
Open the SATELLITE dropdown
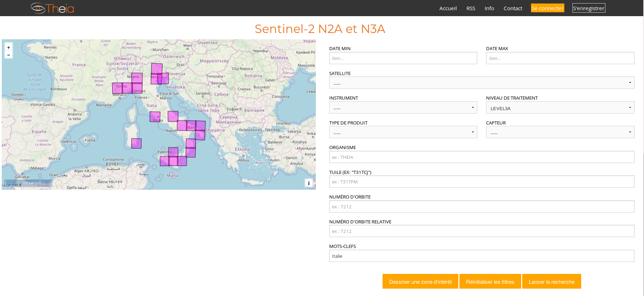[x=482, y=83]
